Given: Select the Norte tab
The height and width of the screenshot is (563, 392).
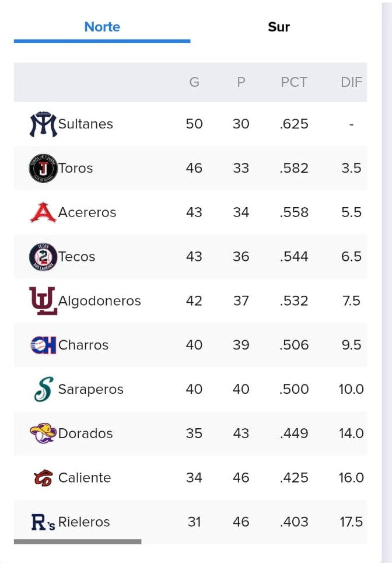Looking at the screenshot, I should coord(102,27).
